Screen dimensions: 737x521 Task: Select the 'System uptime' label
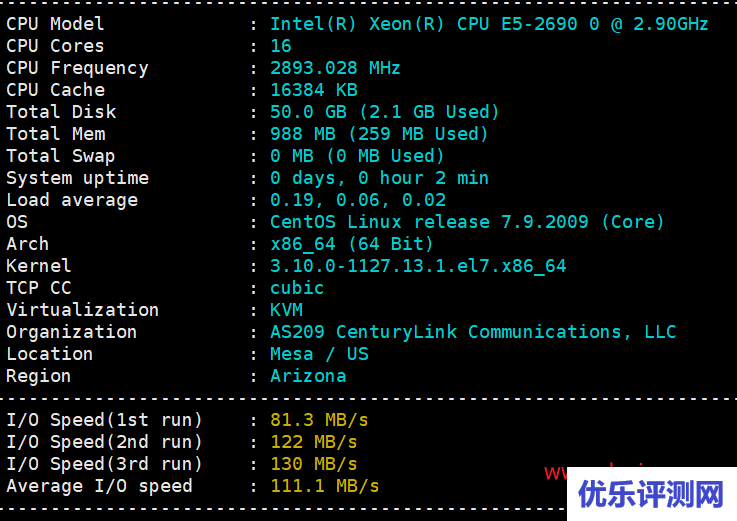coord(78,178)
